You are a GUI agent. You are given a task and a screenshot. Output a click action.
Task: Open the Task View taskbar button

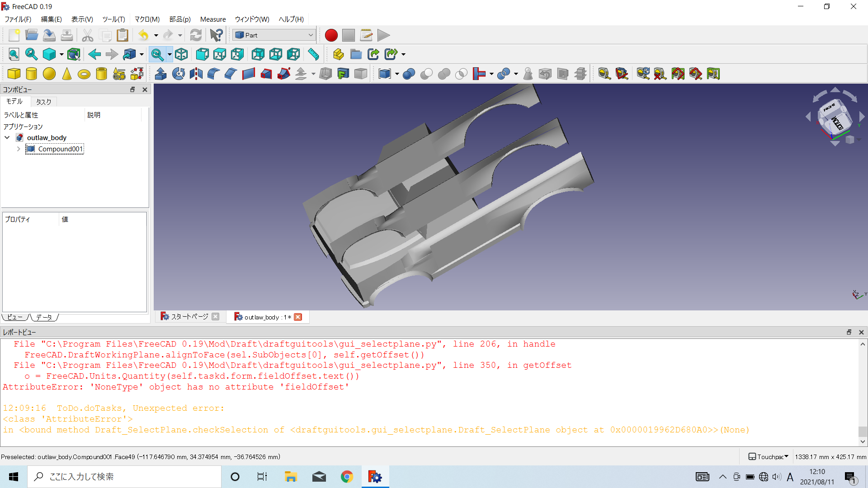click(x=262, y=477)
